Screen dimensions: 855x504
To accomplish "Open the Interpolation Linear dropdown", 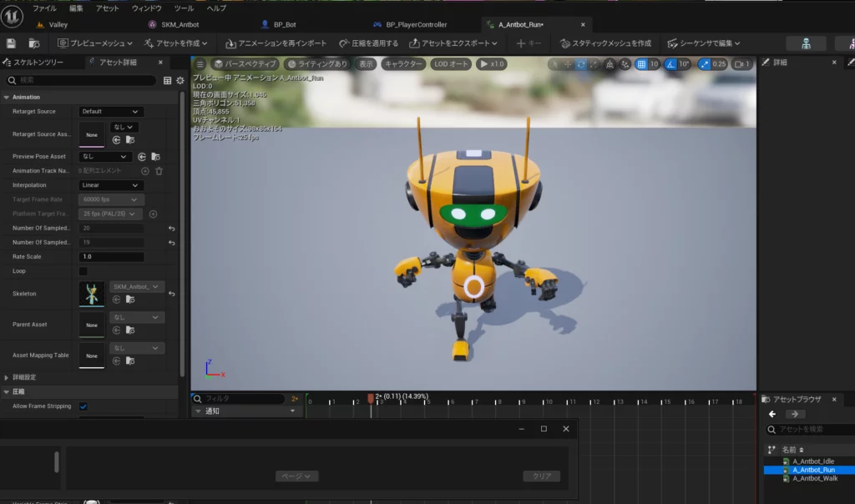I will 111,185.
